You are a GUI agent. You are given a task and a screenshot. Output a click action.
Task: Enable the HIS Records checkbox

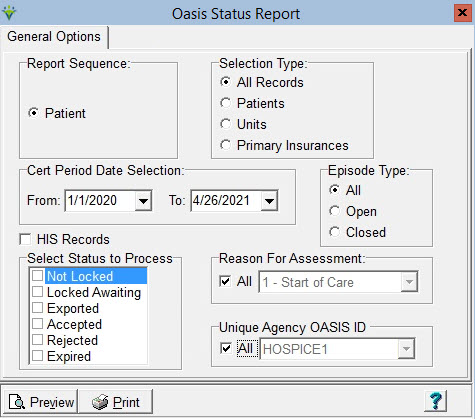pyautogui.click(x=25, y=239)
